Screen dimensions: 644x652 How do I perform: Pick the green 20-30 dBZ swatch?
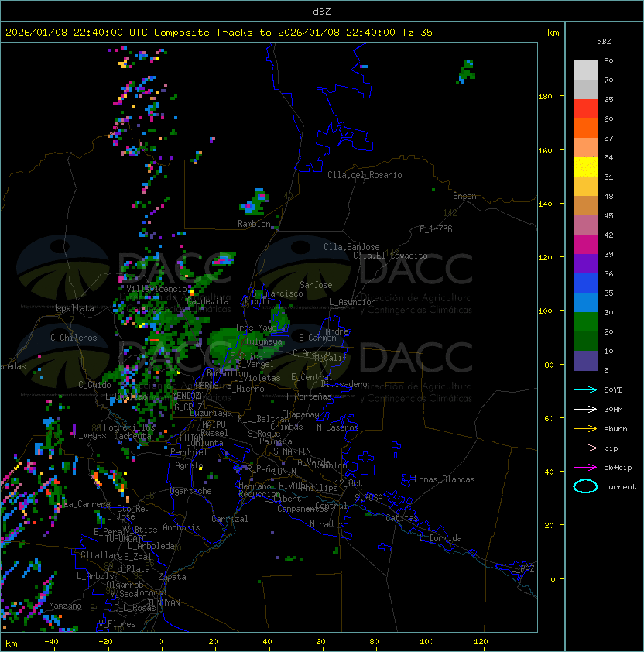tap(585, 322)
